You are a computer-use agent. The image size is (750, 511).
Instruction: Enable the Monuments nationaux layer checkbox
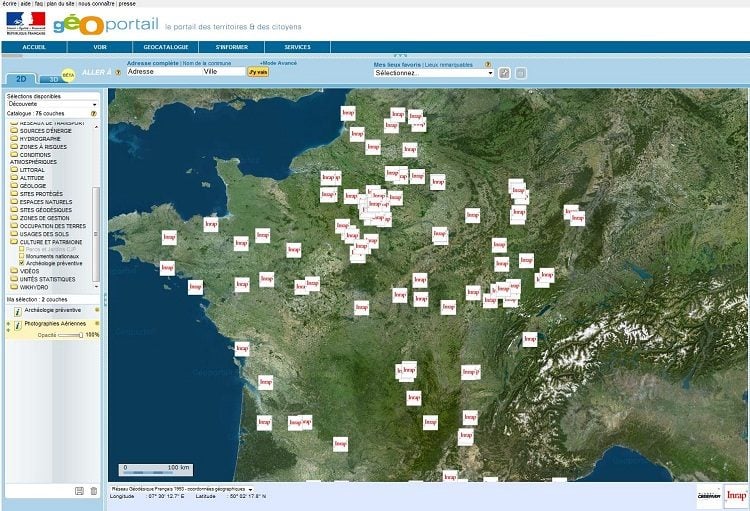tap(21, 256)
